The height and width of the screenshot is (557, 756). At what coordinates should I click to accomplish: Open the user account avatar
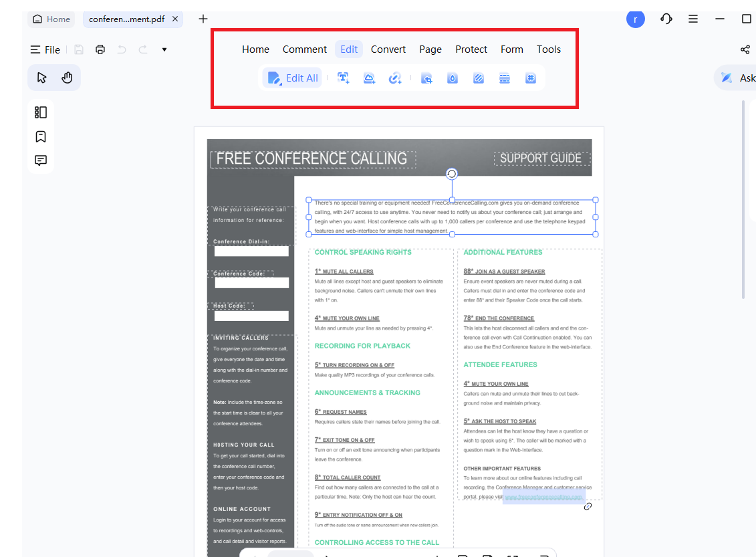(x=636, y=19)
